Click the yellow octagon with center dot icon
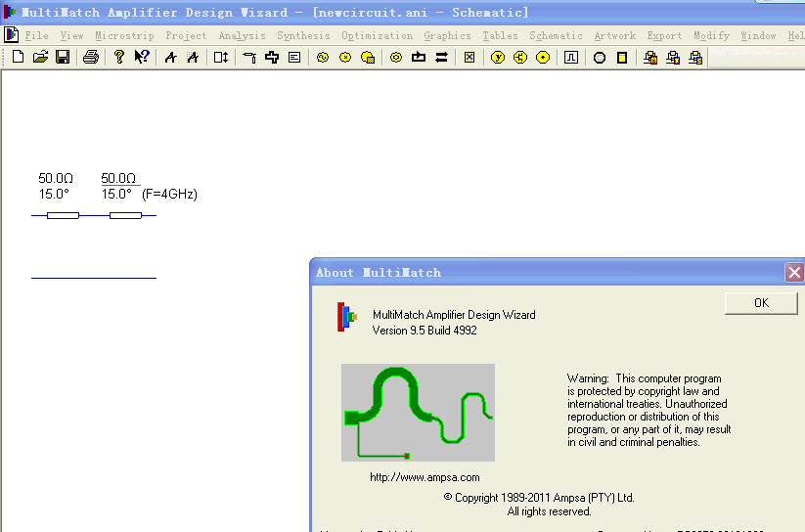The image size is (805, 532). (x=543, y=57)
